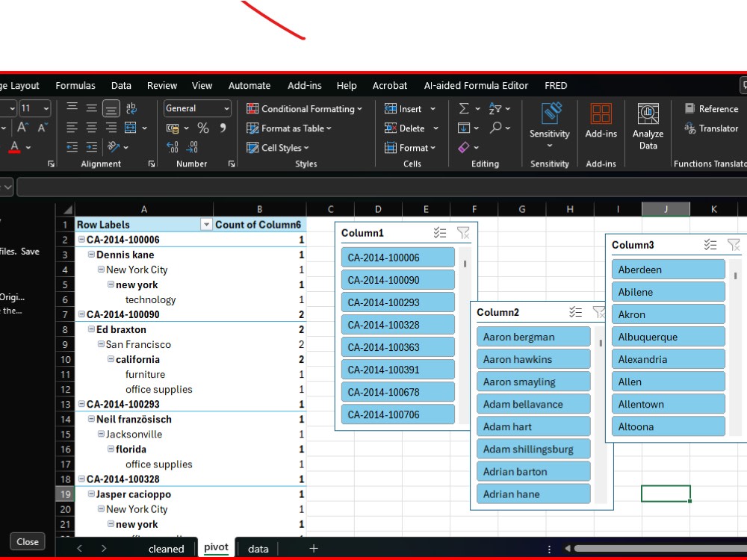The image size is (747, 560).
Task: Toggle center horizontal alignment
Action: click(x=91, y=128)
